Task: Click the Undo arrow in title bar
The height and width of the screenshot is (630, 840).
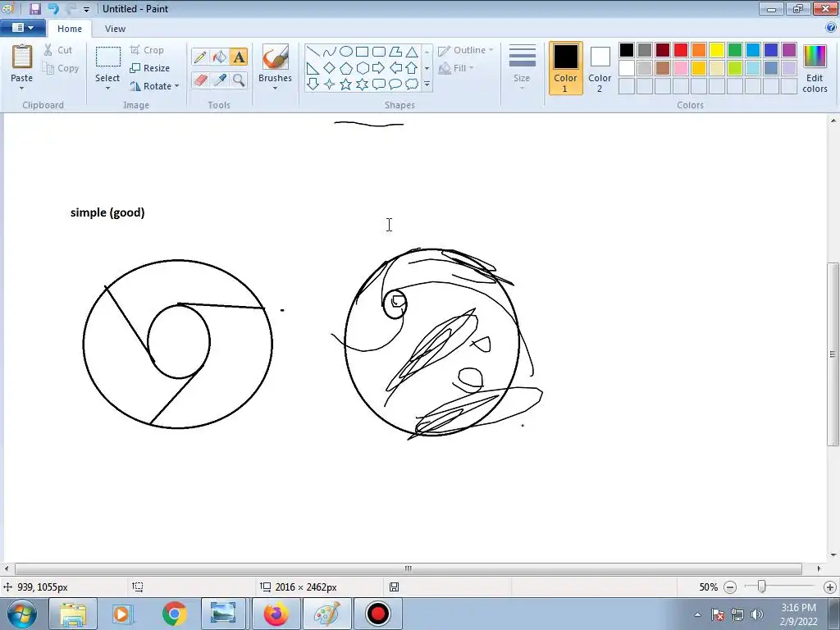Action: [x=53, y=8]
